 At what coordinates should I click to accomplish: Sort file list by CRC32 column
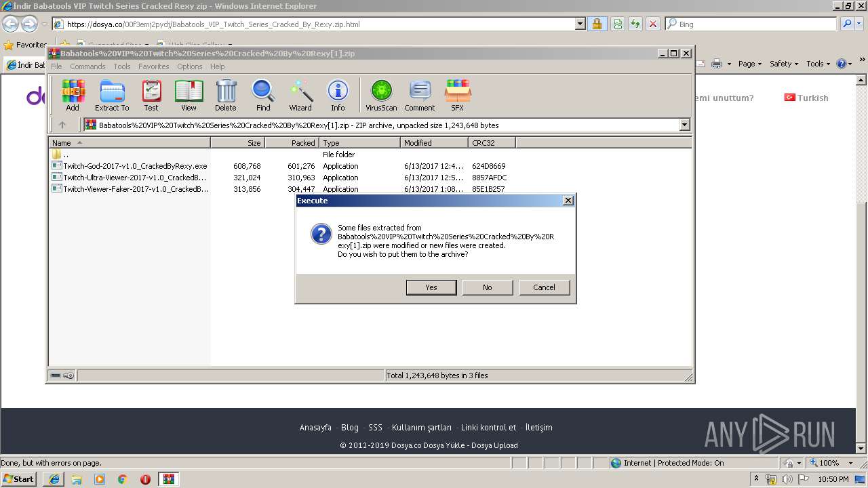[x=492, y=143]
